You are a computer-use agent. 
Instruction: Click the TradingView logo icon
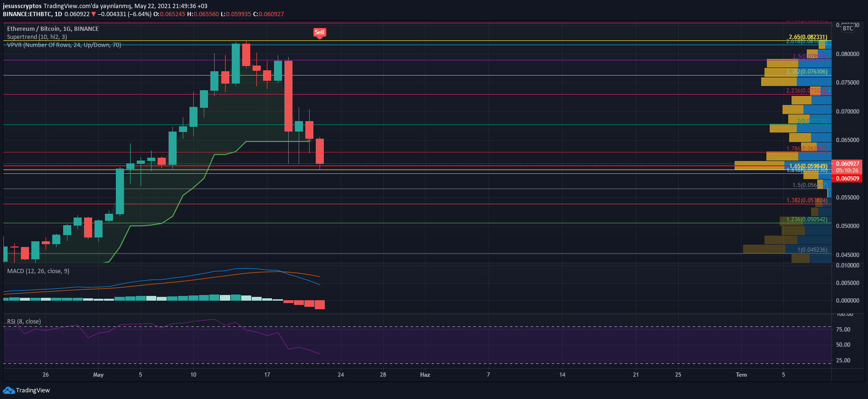pos(9,390)
